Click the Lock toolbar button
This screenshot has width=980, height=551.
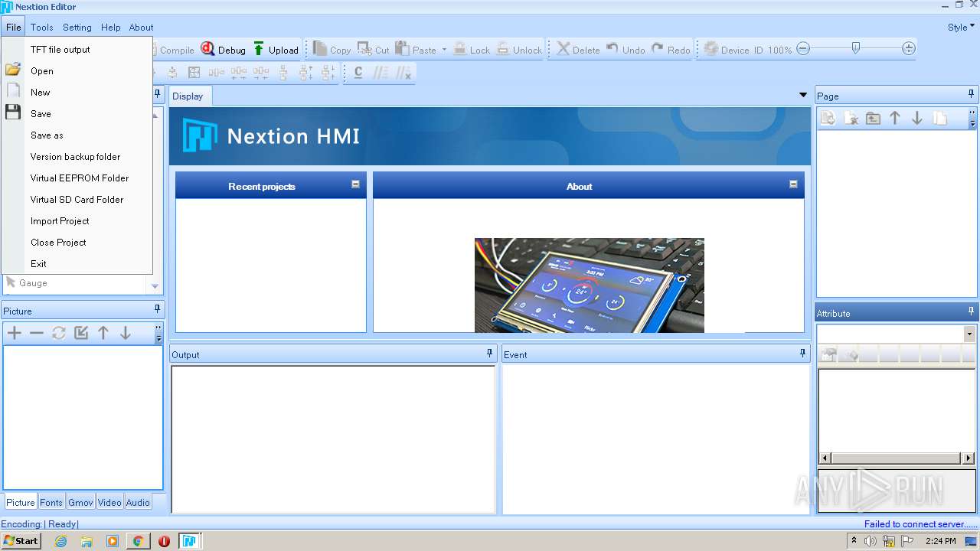tap(471, 50)
